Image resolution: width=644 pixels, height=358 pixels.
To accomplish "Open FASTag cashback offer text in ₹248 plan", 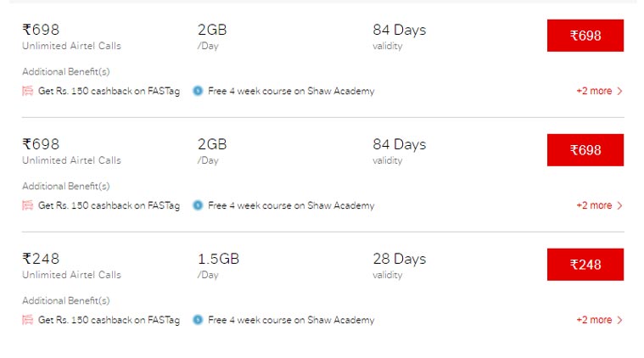I will point(109,320).
